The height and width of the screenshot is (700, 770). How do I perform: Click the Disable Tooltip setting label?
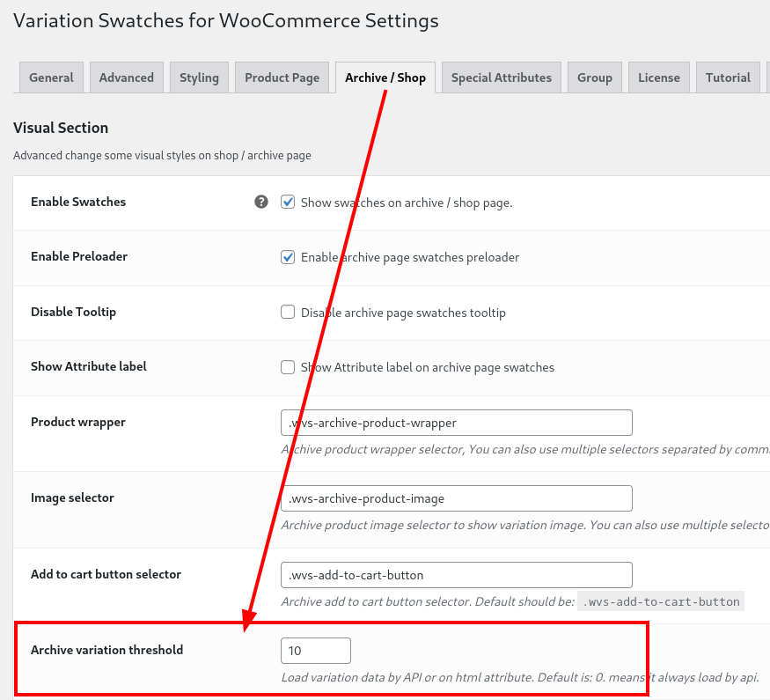tap(74, 312)
